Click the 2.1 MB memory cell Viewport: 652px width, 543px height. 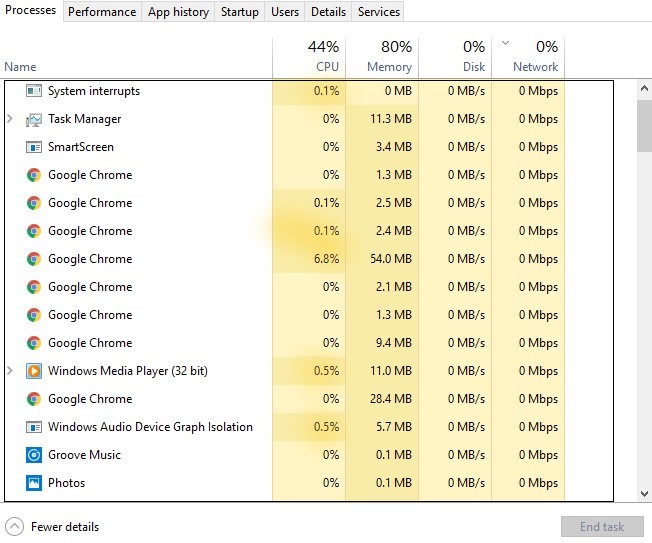pos(382,287)
